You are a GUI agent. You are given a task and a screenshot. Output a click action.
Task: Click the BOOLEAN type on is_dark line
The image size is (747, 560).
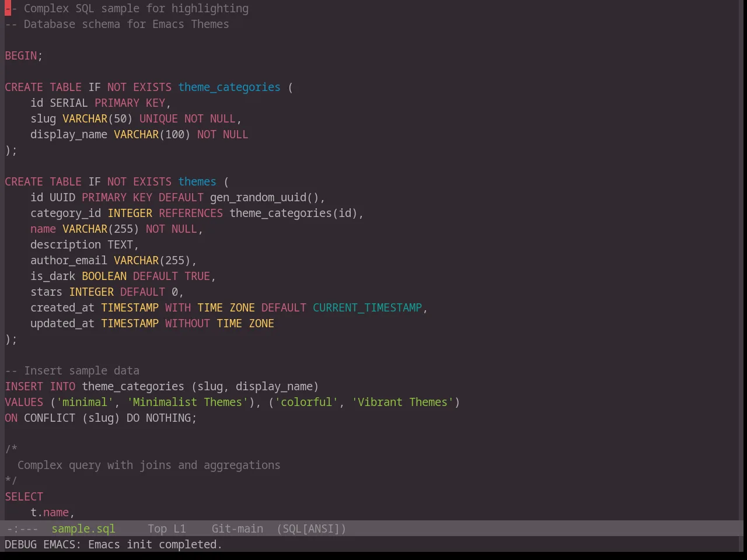click(x=104, y=276)
